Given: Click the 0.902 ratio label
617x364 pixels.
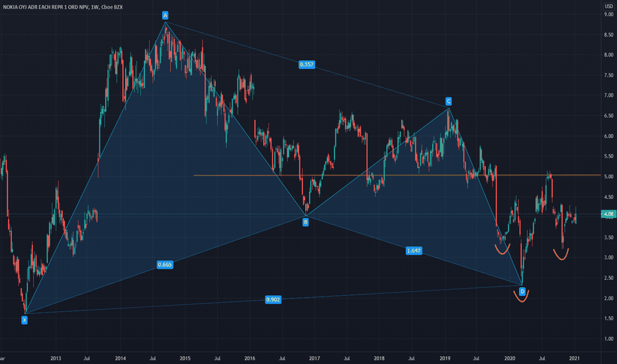Looking at the screenshot, I should [x=273, y=300].
